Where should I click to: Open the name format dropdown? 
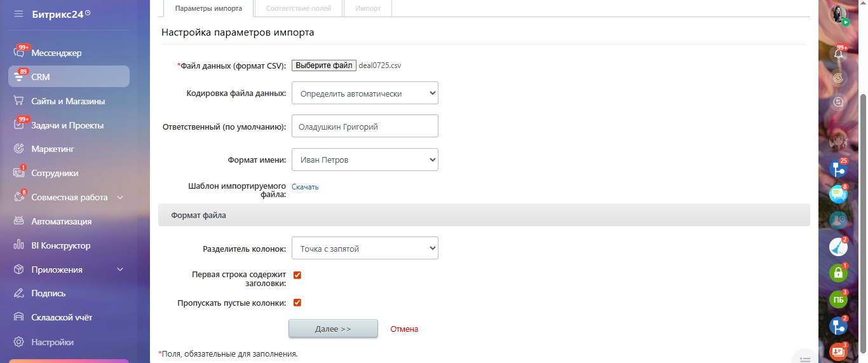365,160
